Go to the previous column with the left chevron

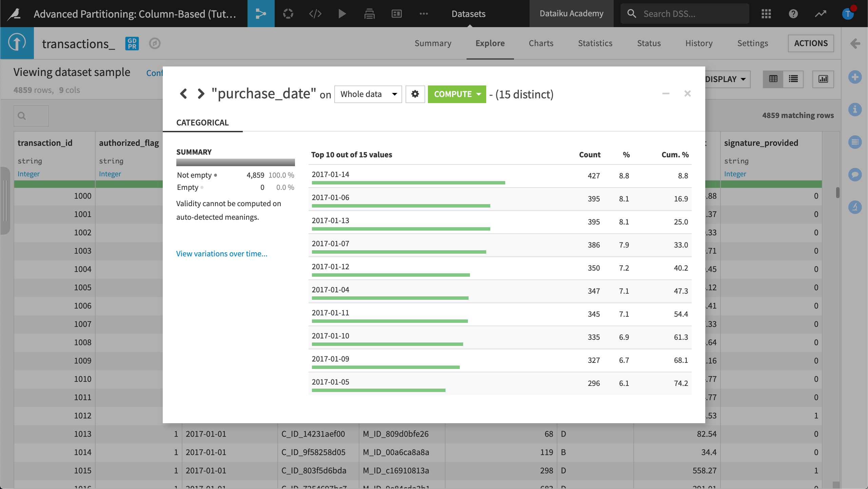click(183, 94)
